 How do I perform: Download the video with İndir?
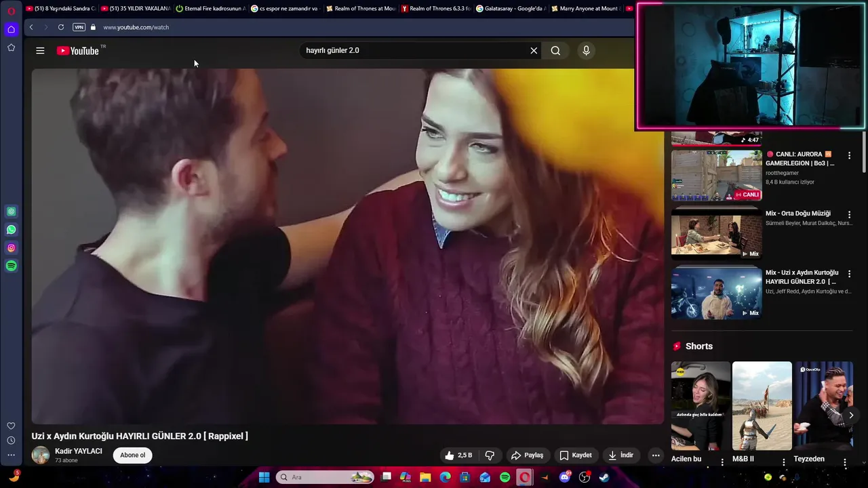tap(620, 455)
